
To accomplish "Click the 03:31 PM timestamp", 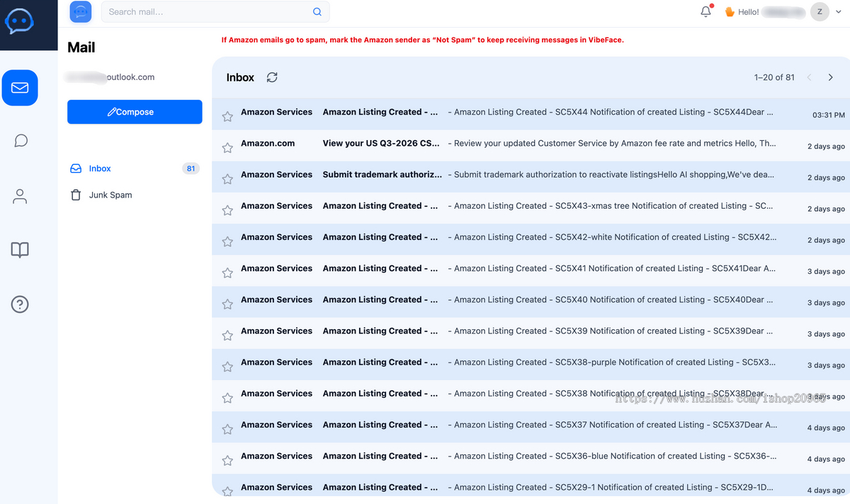I will 828,115.
